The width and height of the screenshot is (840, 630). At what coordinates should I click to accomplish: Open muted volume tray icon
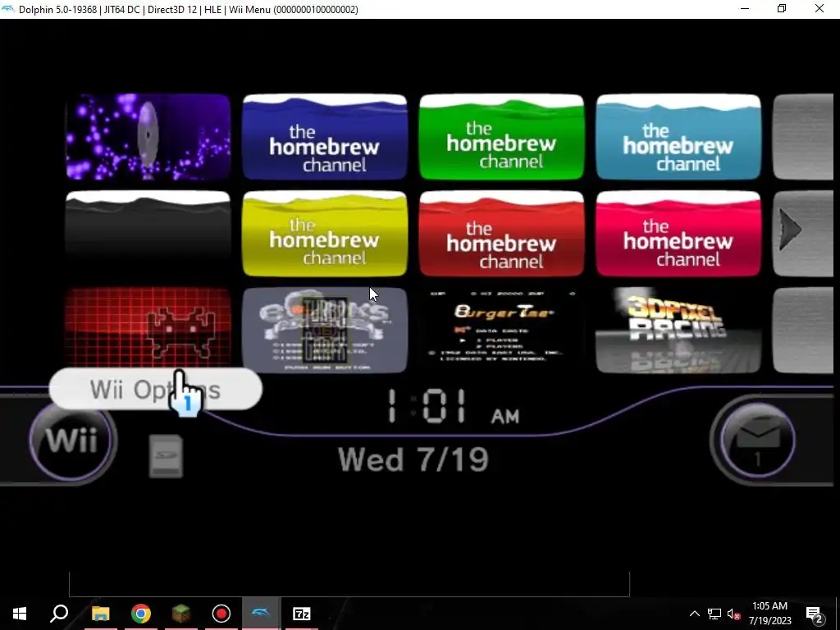point(734,614)
